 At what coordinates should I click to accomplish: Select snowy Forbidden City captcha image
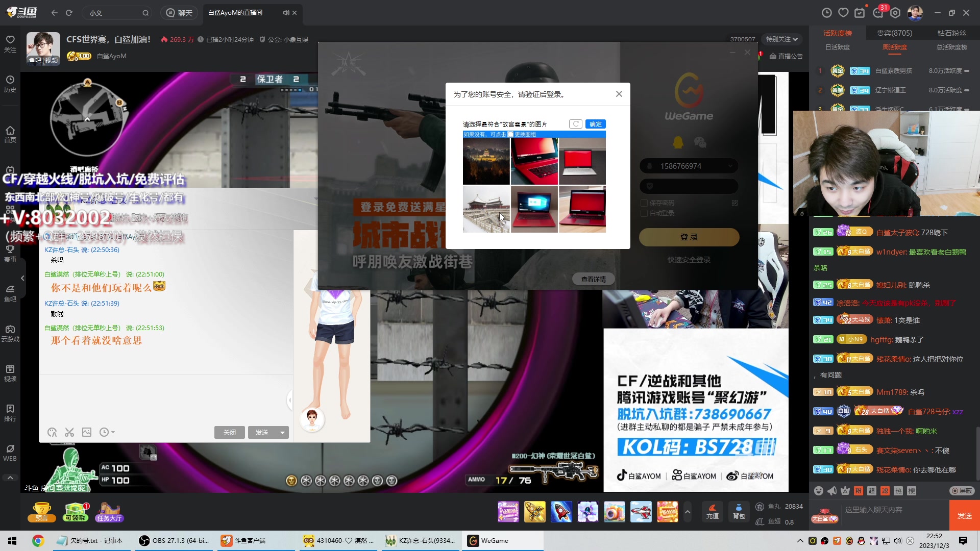tap(486, 209)
